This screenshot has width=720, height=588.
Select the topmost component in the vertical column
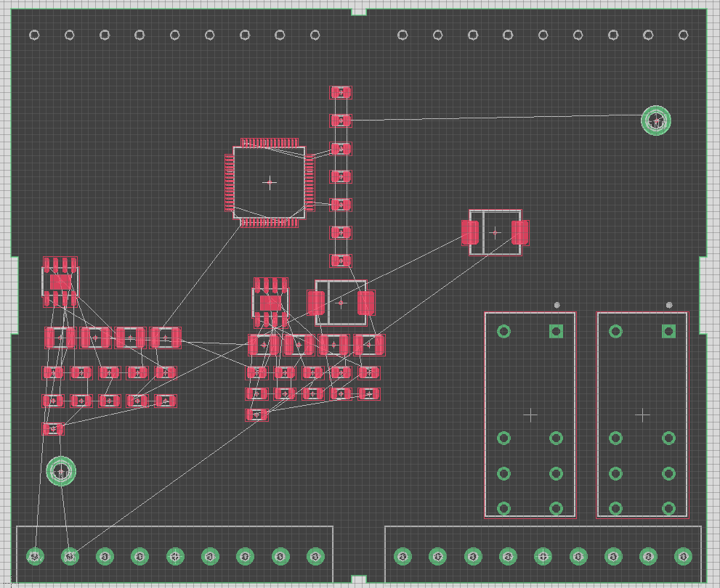[x=341, y=92]
